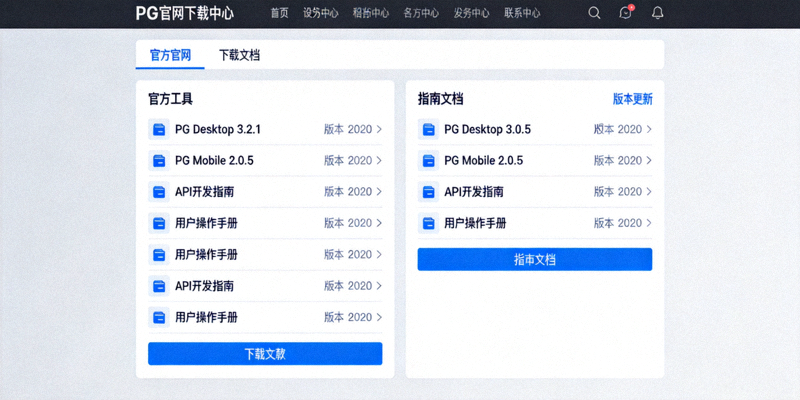The width and height of the screenshot is (800, 400).
Task: Click the PG Desktop 3.0.5 file icon
Action: [x=429, y=130]
